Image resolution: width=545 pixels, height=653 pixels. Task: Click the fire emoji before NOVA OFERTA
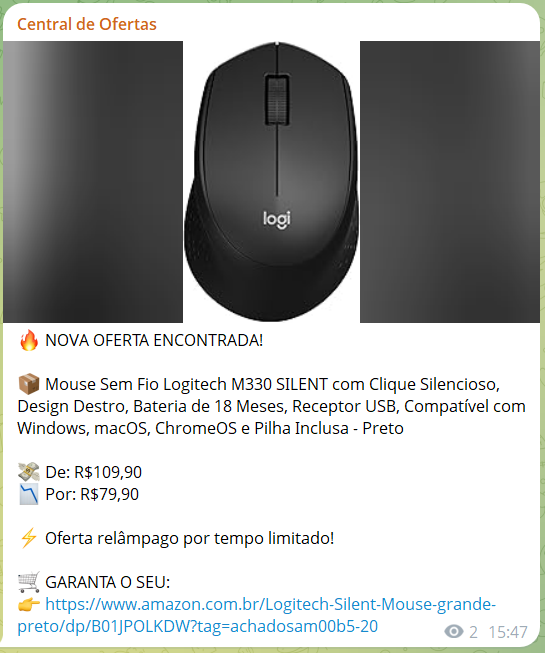click(29, 340)
